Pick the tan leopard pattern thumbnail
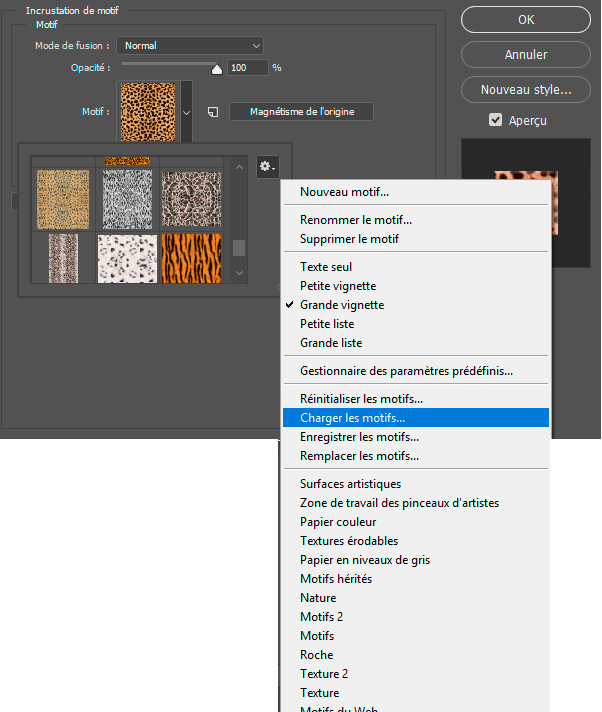This screenshot has width=602, height=712. [x=63, y=197]
